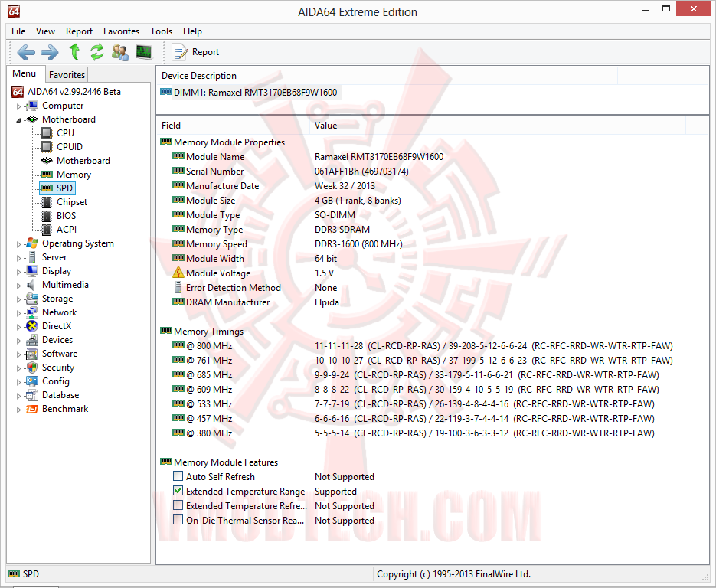Switch to the Favorites tab
The height and width of the screenshot is (588, 716).
(x=67, y=74)
